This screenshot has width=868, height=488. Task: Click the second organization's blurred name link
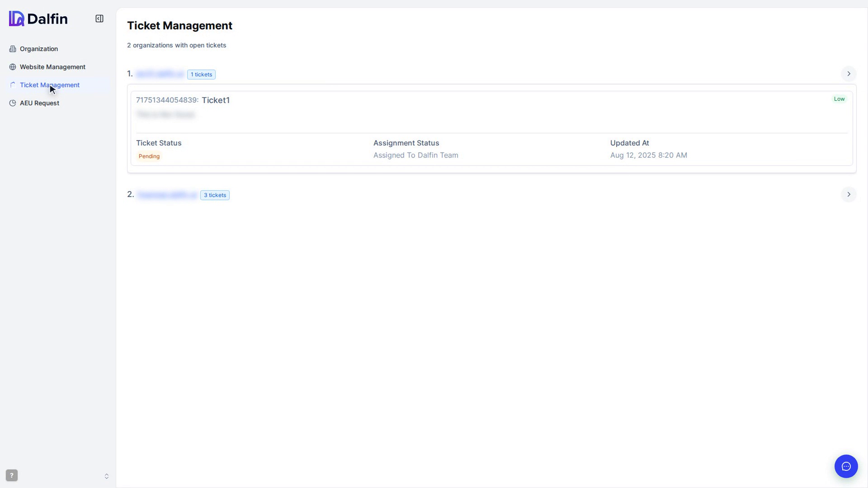coord(167,195)
